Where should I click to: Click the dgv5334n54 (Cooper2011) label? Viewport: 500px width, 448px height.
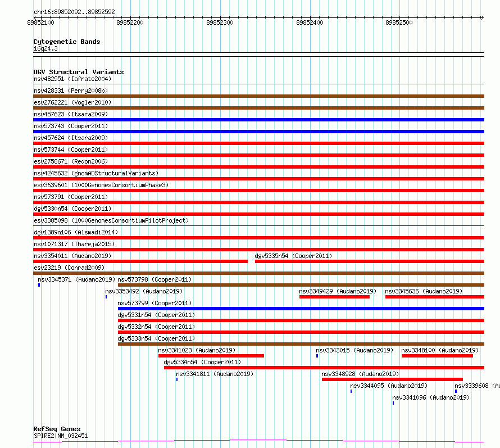[x=202, y=362]
